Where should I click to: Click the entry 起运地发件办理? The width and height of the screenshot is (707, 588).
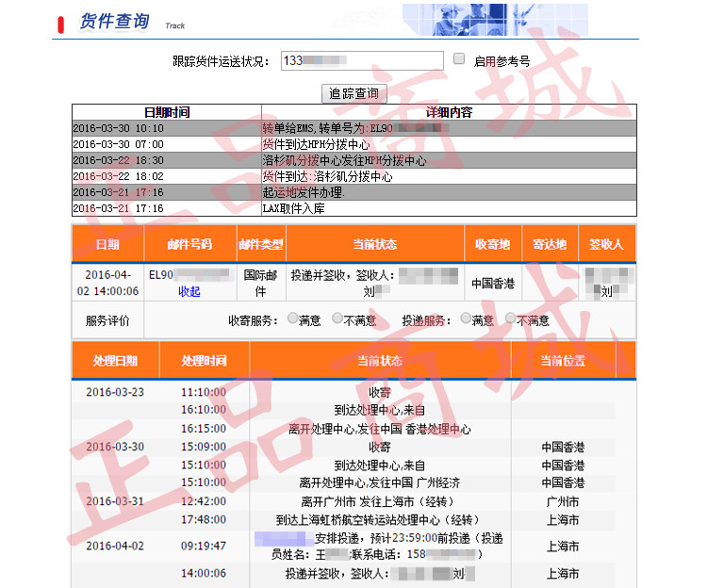(x=304, y=192)
